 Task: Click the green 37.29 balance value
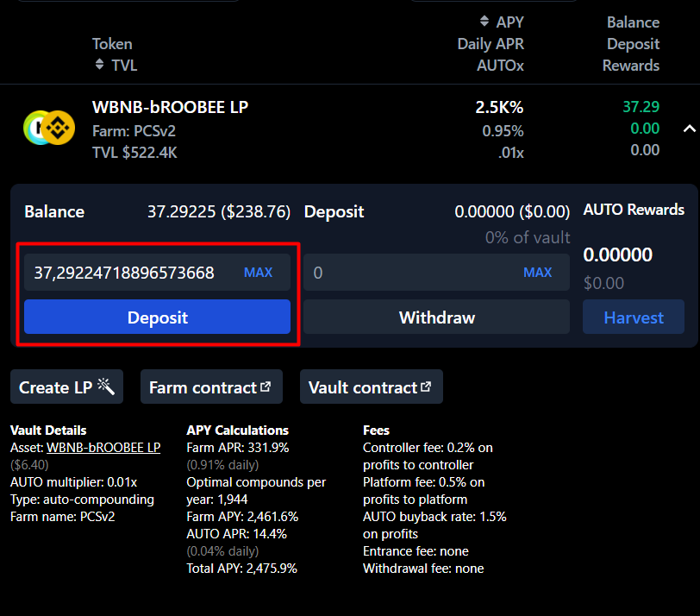point(641,107)
